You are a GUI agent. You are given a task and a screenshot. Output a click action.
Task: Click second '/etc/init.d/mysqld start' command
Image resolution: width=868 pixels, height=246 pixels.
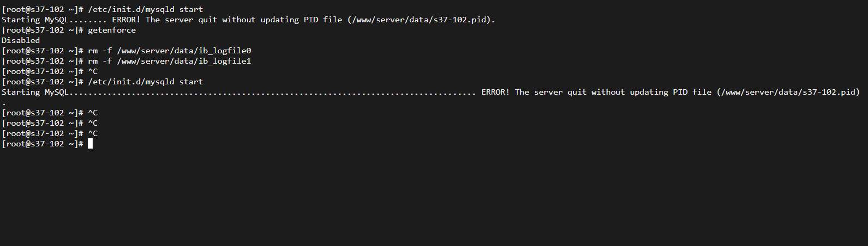tap(146, 82)
